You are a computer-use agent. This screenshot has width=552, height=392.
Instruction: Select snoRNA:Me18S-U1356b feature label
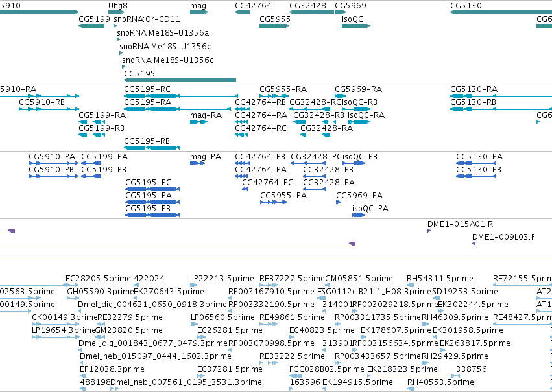click(165, 47)
